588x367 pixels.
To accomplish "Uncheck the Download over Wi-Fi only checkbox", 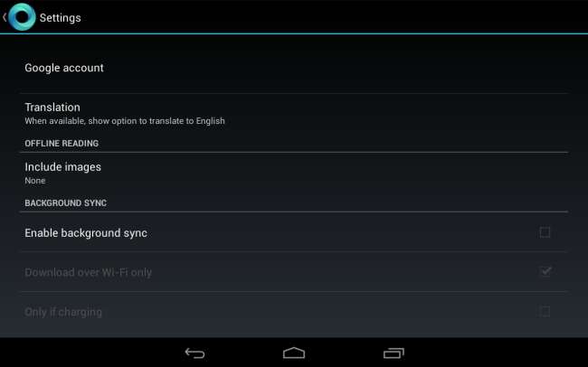I will pyautogui.click(x=545, y=272).
